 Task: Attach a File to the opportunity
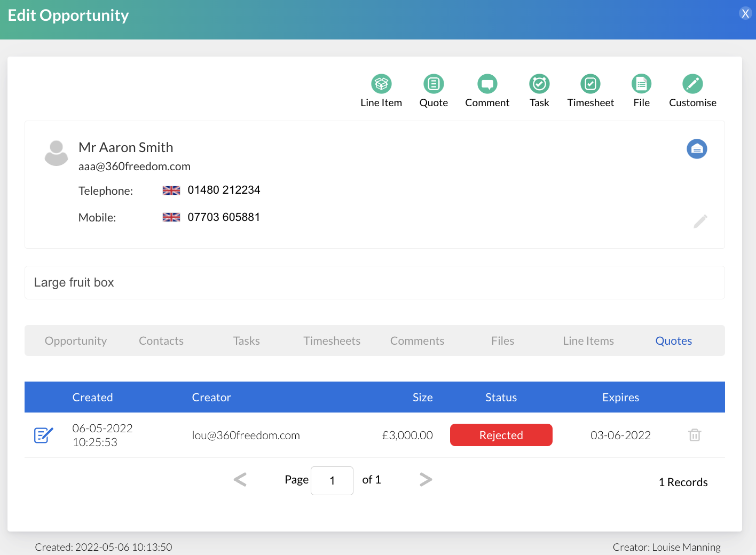[x=641, y=84]
